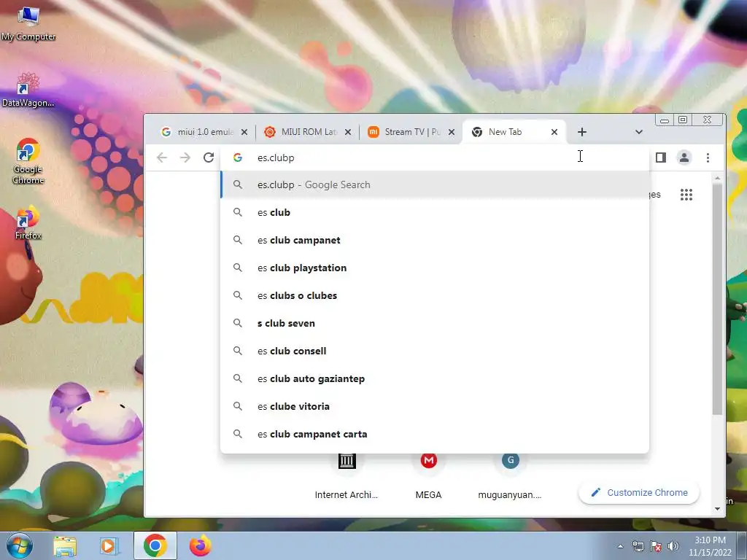747x560 pixels.
Task: Select 'es club consell' suggestion
Action: tap(435, 351)
